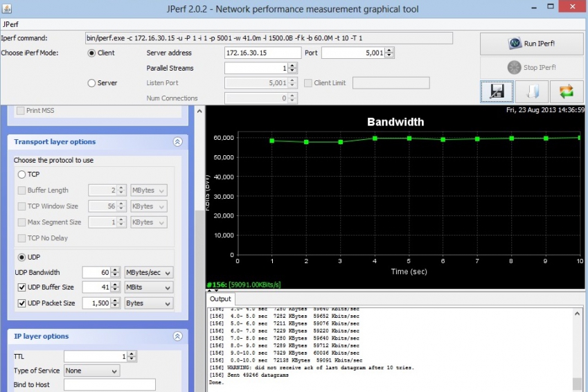Switch to the Output tab
588x392 pixels.
[220, 299]
